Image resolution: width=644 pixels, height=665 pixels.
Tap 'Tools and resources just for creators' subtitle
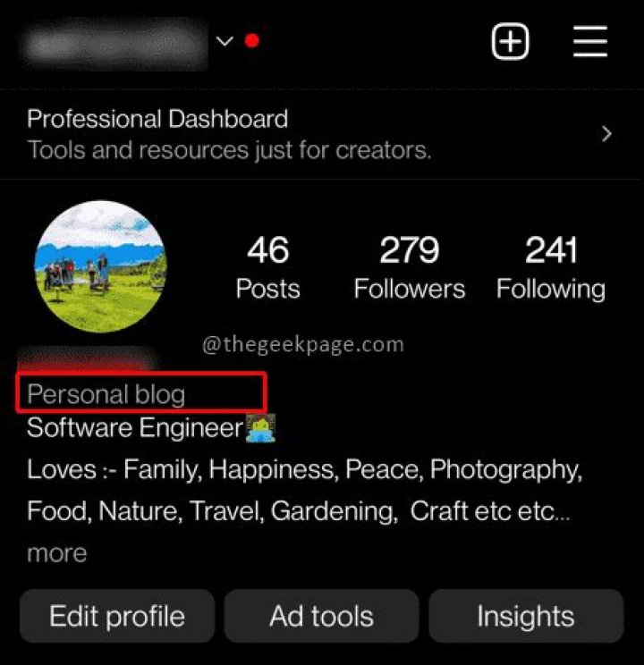[229, 149]
